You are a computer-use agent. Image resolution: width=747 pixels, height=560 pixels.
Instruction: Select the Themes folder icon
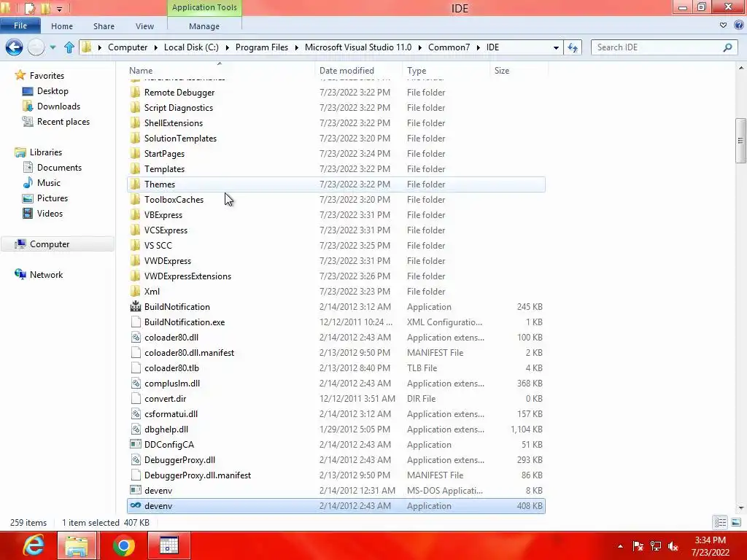point(136,184)
